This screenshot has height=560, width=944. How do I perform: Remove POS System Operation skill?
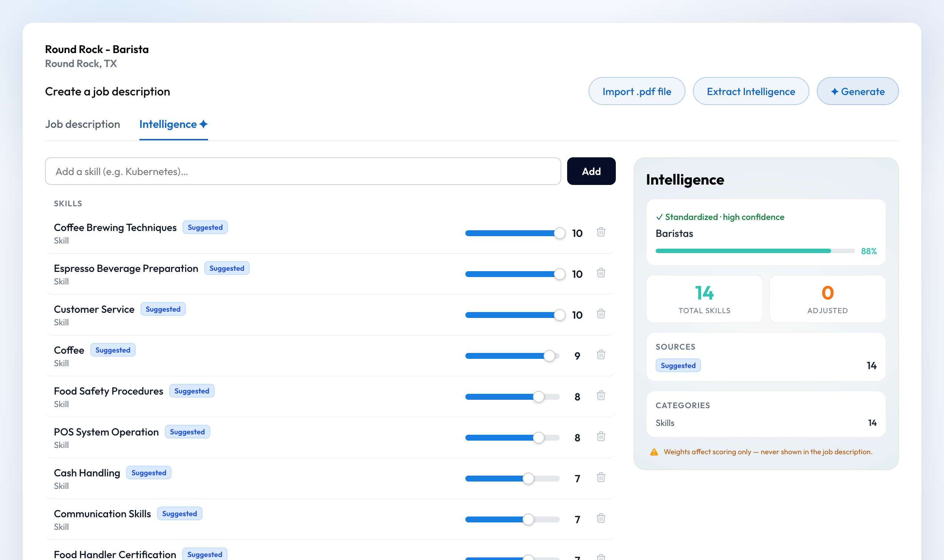coord(601,436)
